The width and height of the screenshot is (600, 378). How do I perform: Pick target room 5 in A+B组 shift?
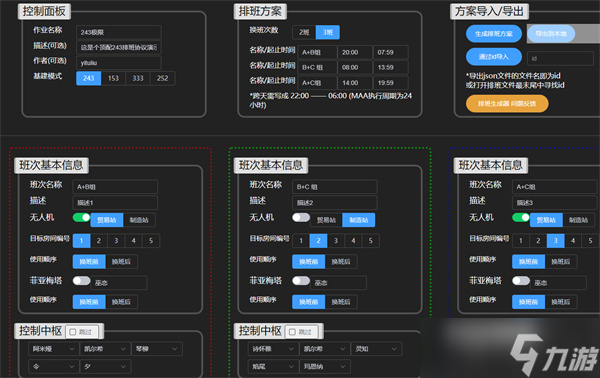[151, 241]
